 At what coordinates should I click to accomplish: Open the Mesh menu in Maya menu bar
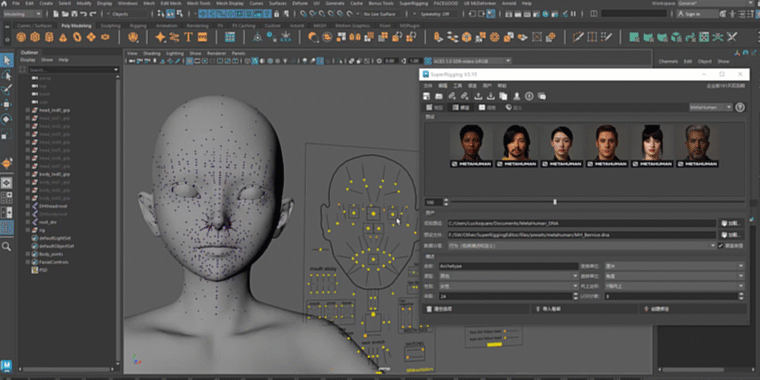point(149,3)
